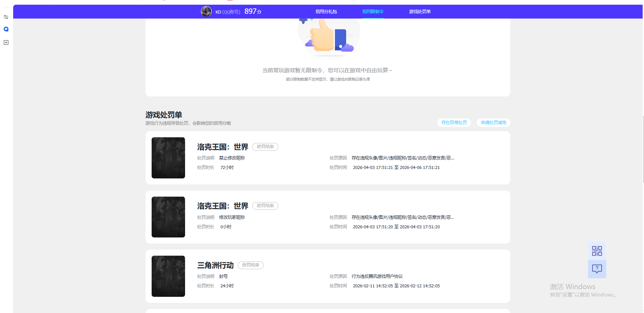Click 三角洲行动 title
The height and width of the screenshot is (313, 644).
[x=215, y=265]
